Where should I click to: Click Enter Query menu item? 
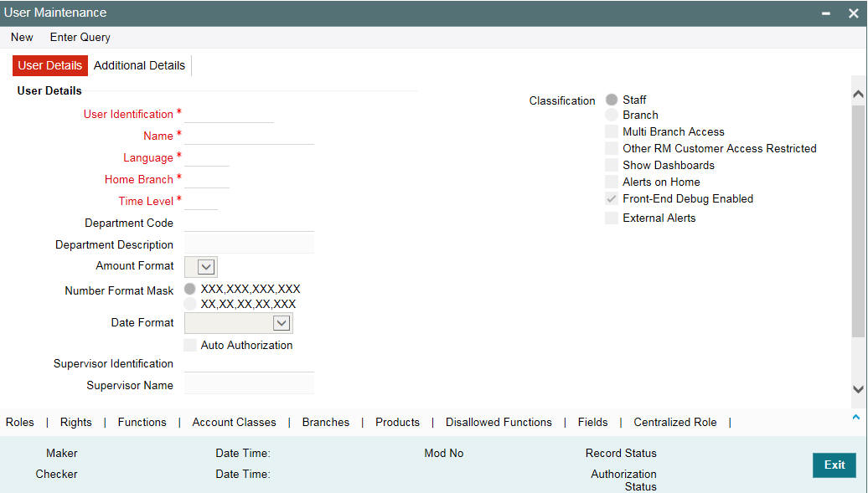(x=80, y=38)
